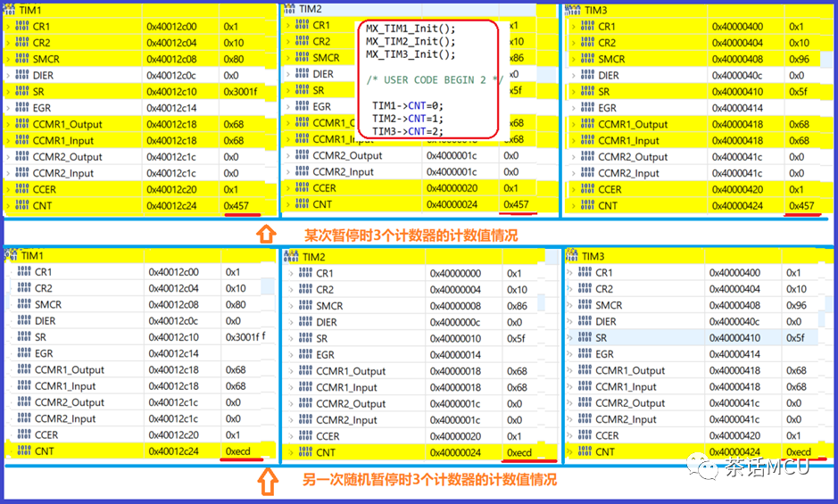Click CNT register icon in lower TIM1 panel

point(24,450)
